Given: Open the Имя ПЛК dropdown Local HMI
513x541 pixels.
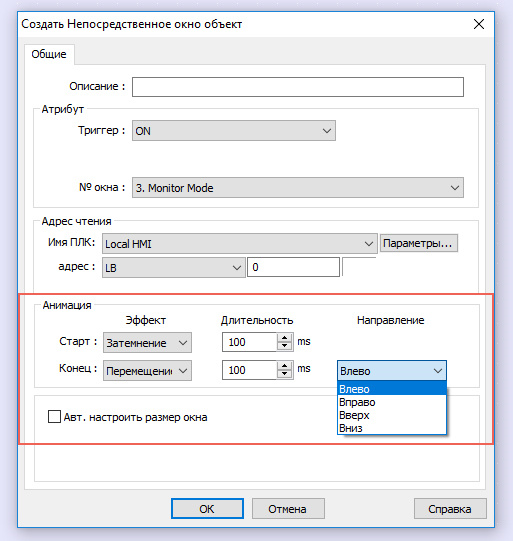Looking at the screenshot, I should click(239, 244).
